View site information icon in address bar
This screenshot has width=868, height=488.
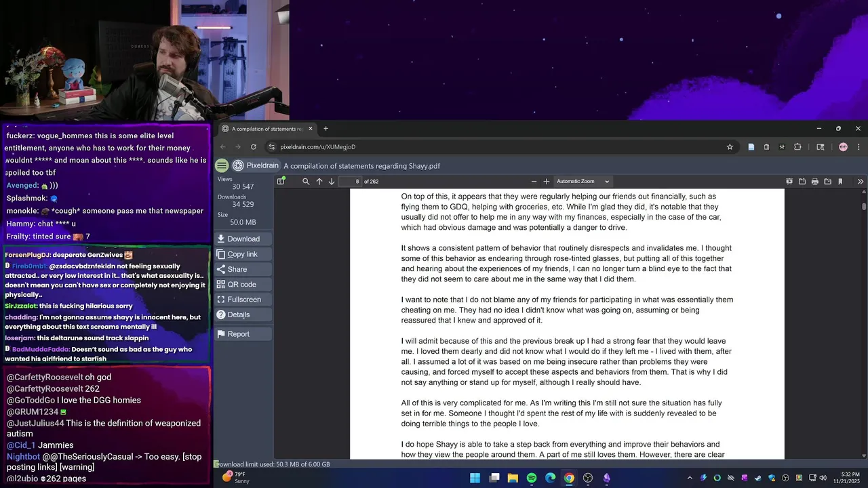[272, 146]
